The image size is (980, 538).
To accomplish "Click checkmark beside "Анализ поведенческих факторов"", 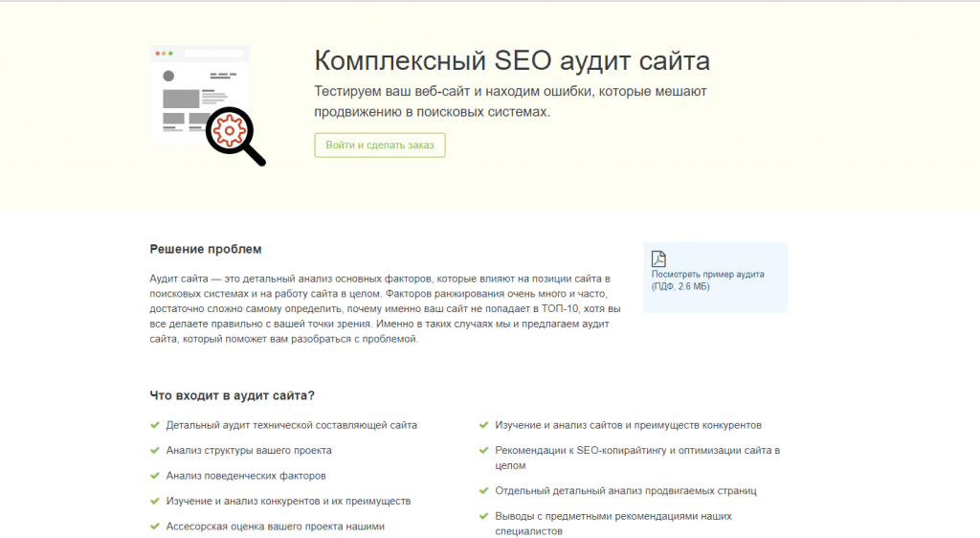I will point(155,475).
